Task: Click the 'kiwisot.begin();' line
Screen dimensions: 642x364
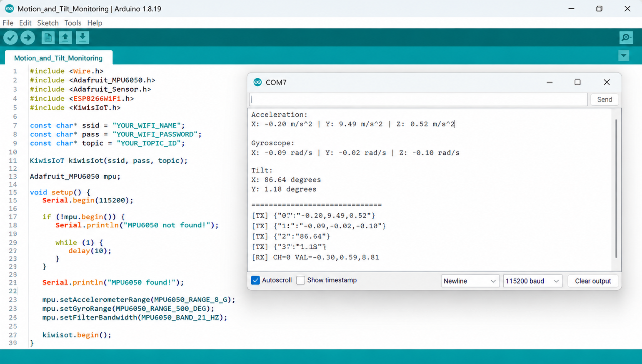Action: coord(77,335)
